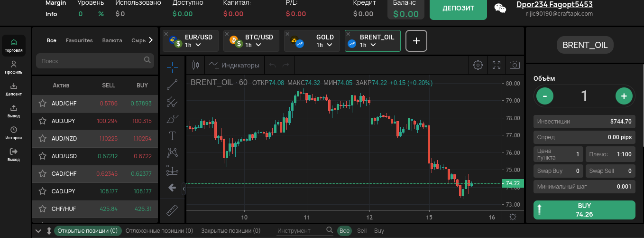Screen dimensions: 644x238
Task: Favorite CAD/CHF with its star
Action: point(42,173)
